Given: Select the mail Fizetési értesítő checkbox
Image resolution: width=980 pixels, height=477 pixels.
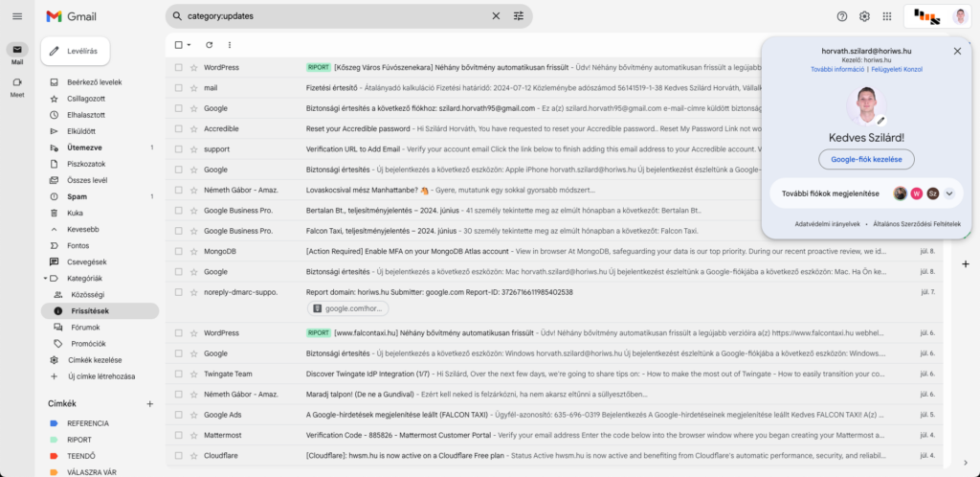Looking at the screenshot, I should click(x=179, y=88).
